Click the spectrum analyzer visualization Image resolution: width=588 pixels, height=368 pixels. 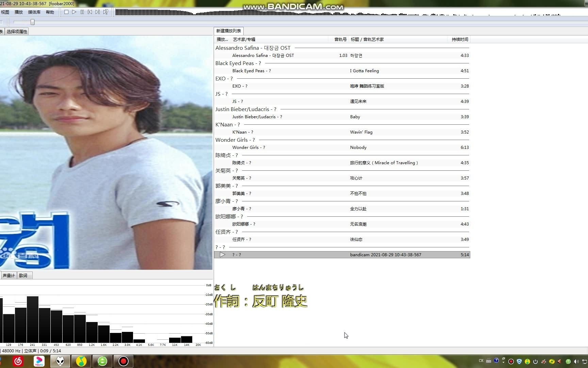(x=106, y=313)
